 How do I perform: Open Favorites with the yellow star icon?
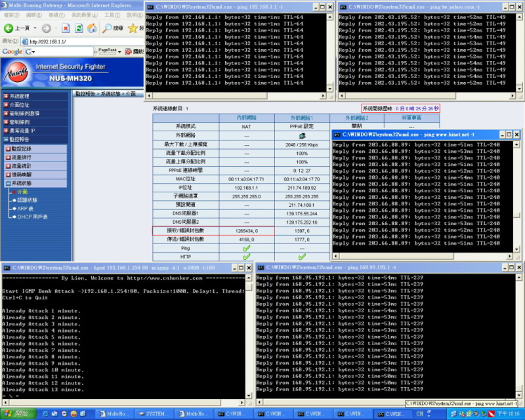coord(133,28)
